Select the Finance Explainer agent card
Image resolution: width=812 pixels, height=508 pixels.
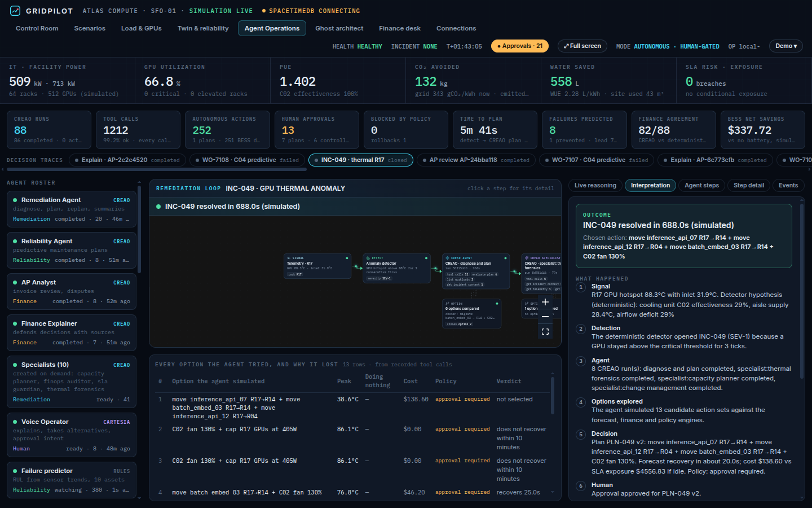[x=72, y=332]
